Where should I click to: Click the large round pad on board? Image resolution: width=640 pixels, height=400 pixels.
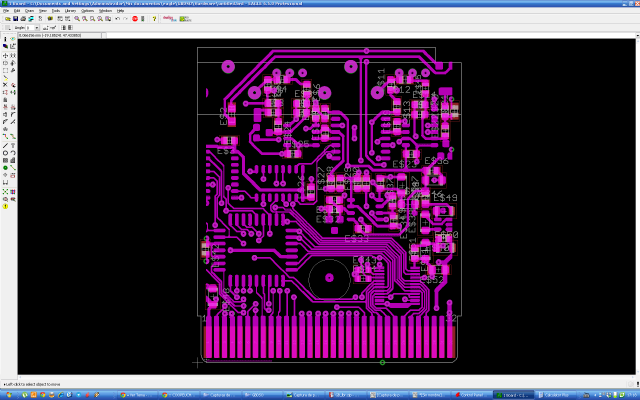click(327, 277)
